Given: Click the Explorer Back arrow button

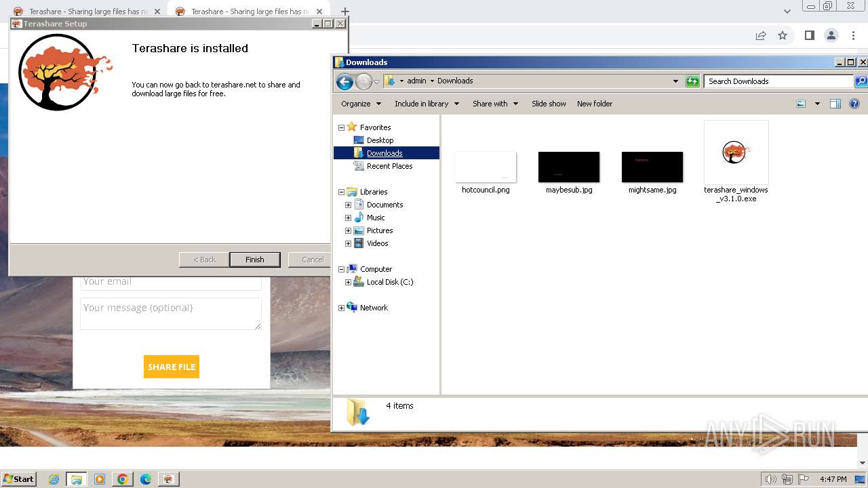Looking at the screenshot, I should coord(344,82).
